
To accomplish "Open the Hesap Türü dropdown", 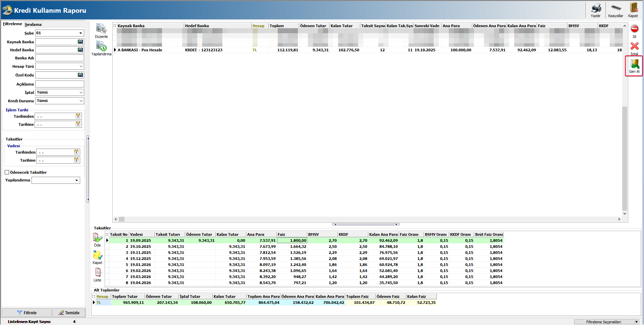I will [x=81, y=66].
